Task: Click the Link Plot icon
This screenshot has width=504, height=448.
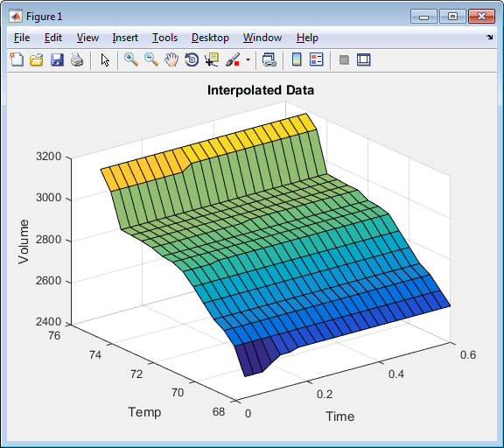Action: click(x=269, y=59)
